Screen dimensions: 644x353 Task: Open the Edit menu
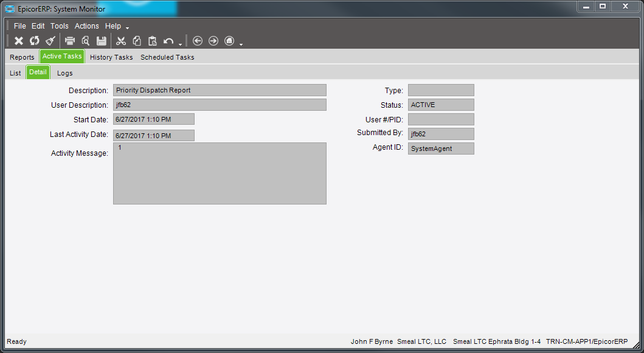(38, 26)
